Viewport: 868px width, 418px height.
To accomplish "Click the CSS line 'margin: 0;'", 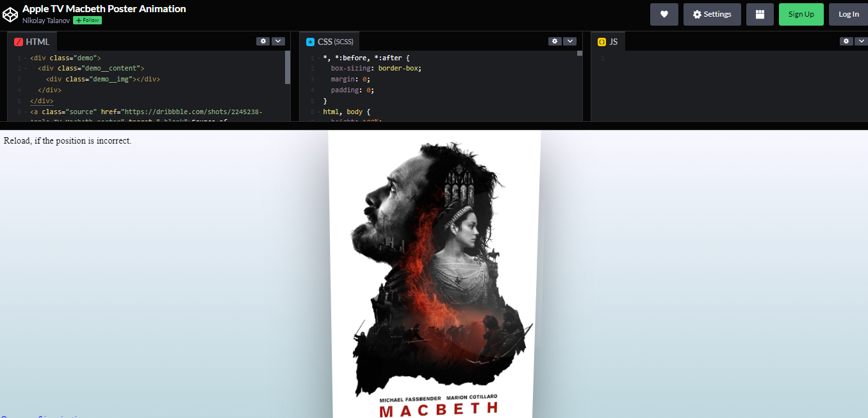I will (350, 79).
